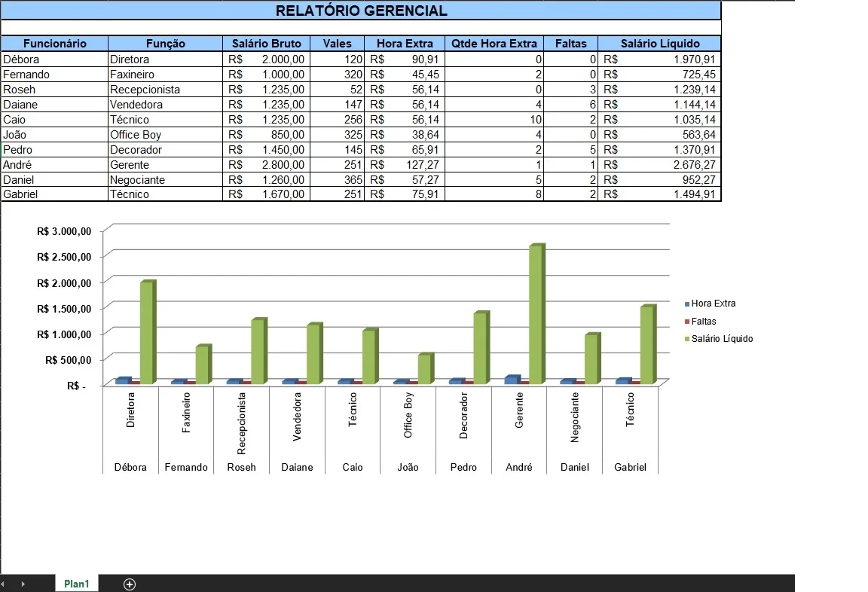Click the Vales cell showing 365
The image size is (868, 592).
point(337,179)
